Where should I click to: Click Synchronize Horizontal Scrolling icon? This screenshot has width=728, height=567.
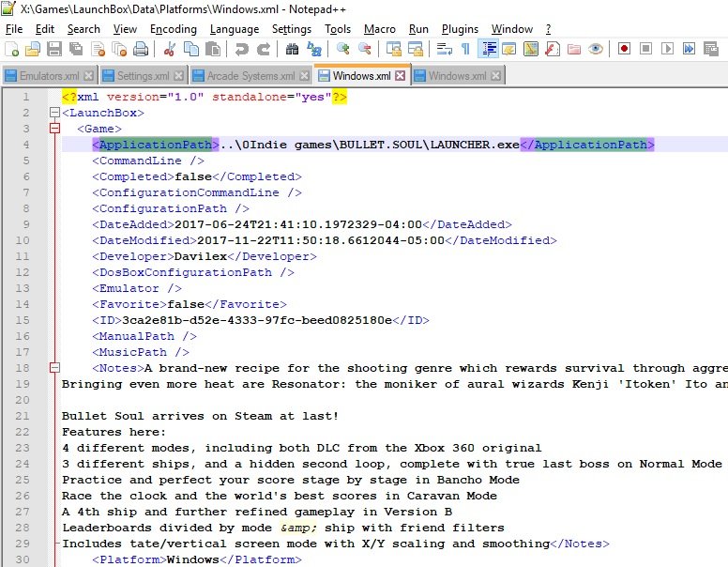coord(415,49)
